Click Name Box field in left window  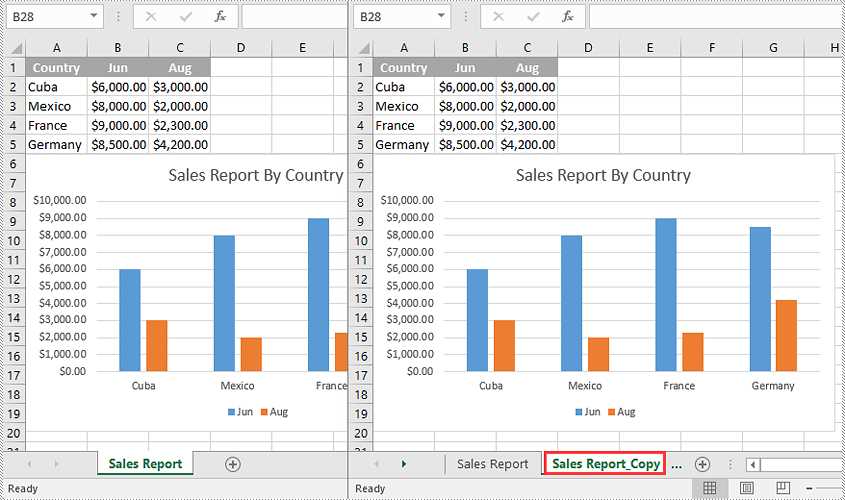(x=47, y=17)
